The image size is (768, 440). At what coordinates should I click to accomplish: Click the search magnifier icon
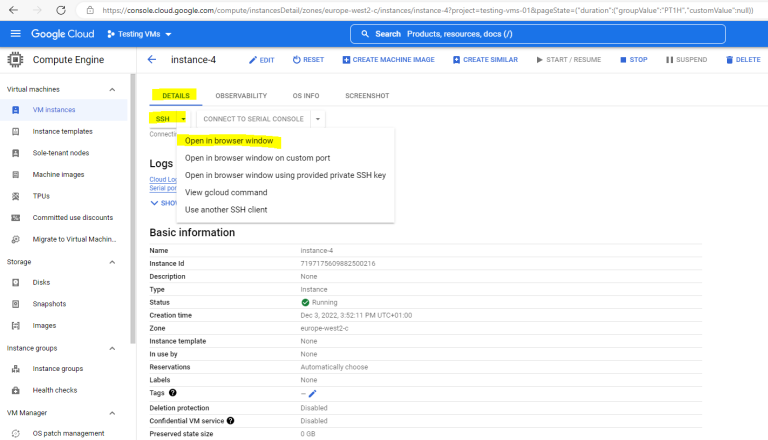pyautogui.click(x=365, y=34)
